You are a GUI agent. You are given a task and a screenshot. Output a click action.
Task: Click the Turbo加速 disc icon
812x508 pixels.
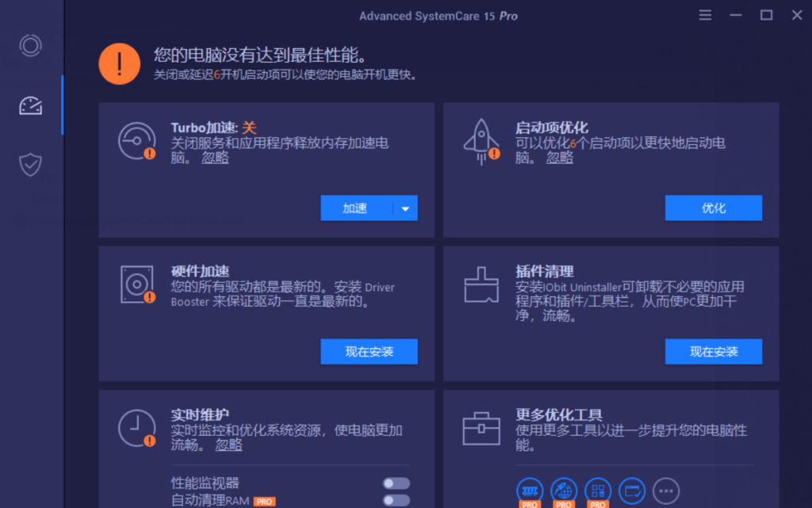137,141
